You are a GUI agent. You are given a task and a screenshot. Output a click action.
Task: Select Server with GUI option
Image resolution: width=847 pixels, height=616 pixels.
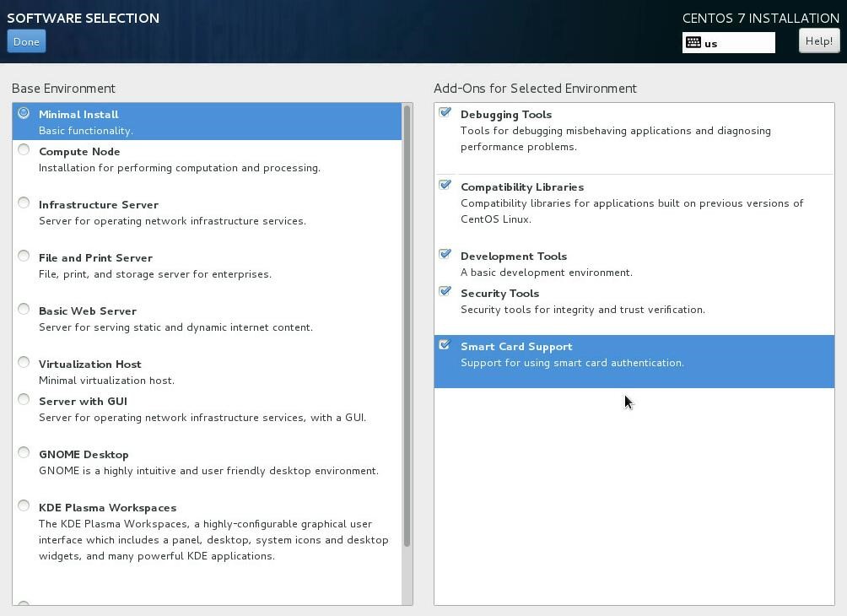pos(24,400)
